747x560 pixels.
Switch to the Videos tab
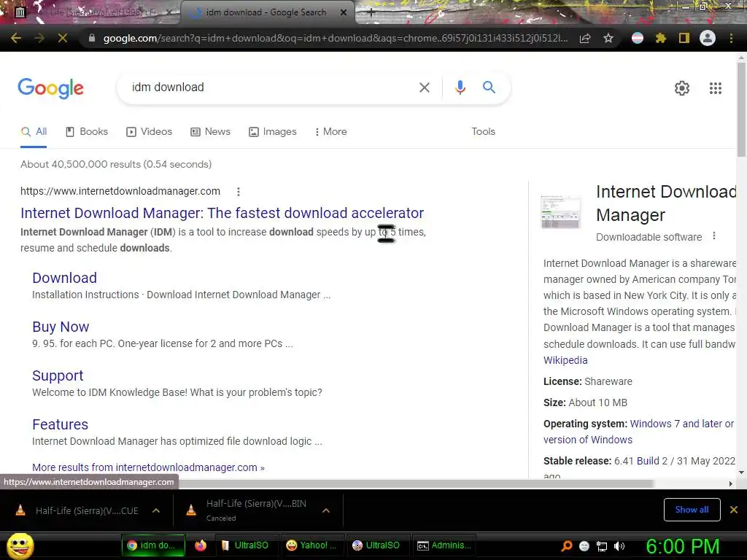click(x=149, y=132)
